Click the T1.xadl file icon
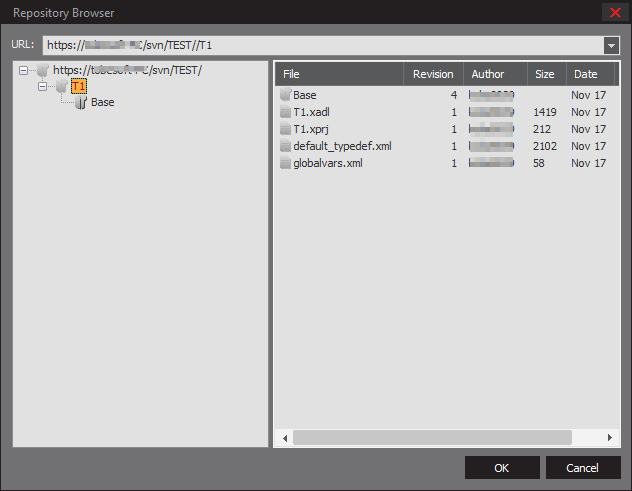 click(x=286, y=112)
